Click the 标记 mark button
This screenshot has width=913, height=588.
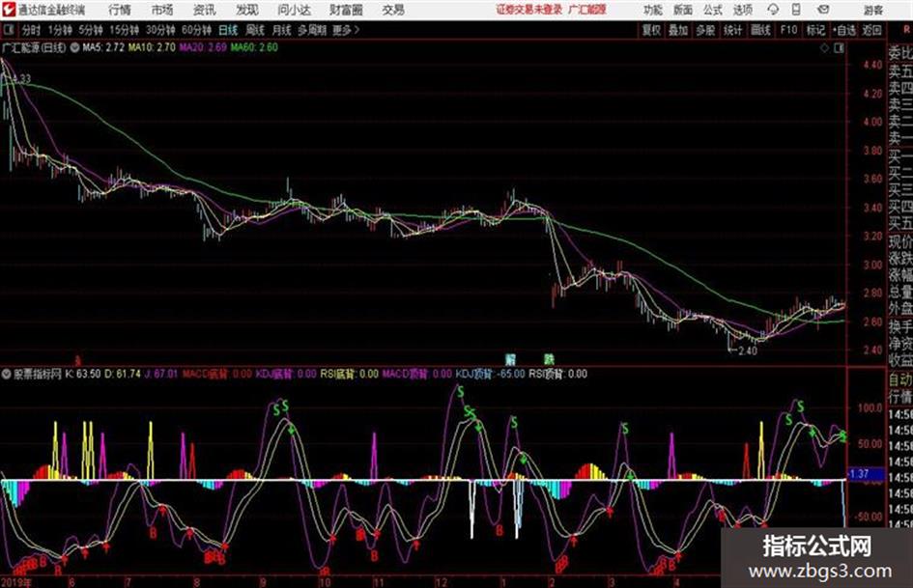pos(815,30)
